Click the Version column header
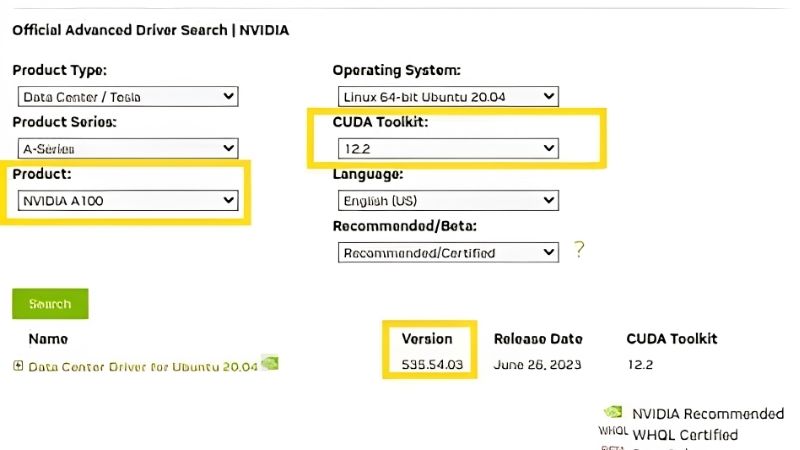 (427, 339)
